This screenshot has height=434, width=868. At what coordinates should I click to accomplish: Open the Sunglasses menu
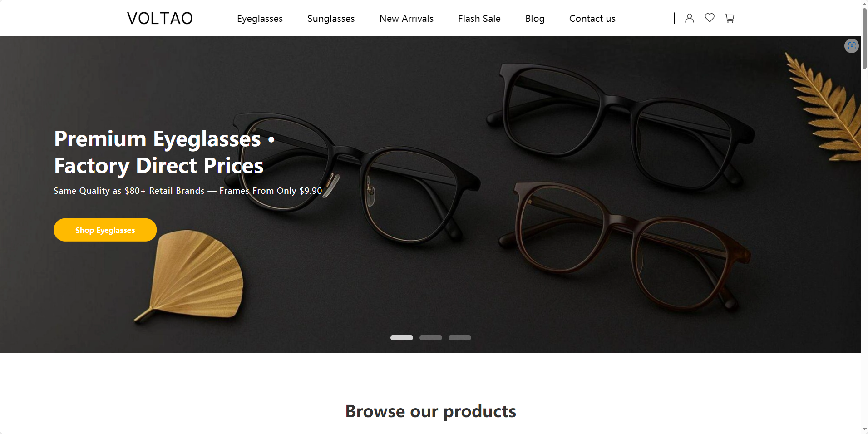[331, 19]
